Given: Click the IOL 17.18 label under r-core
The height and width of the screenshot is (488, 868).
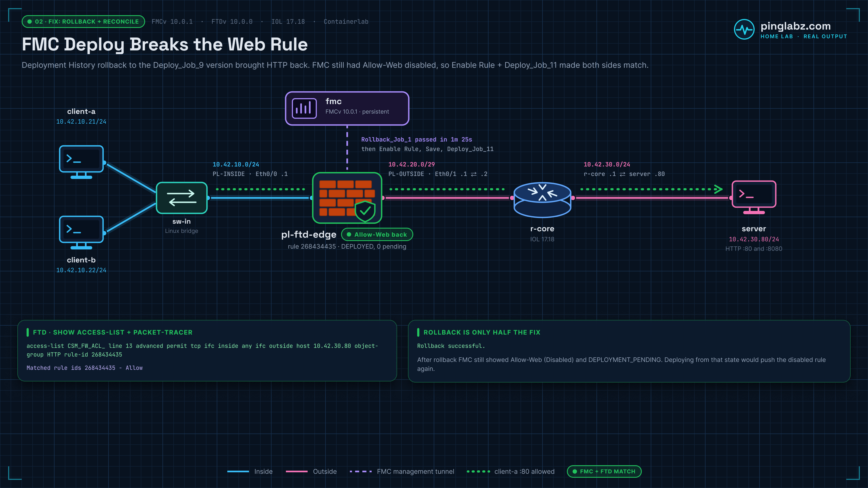Looking at the screenshot, I should coord(542,239).
